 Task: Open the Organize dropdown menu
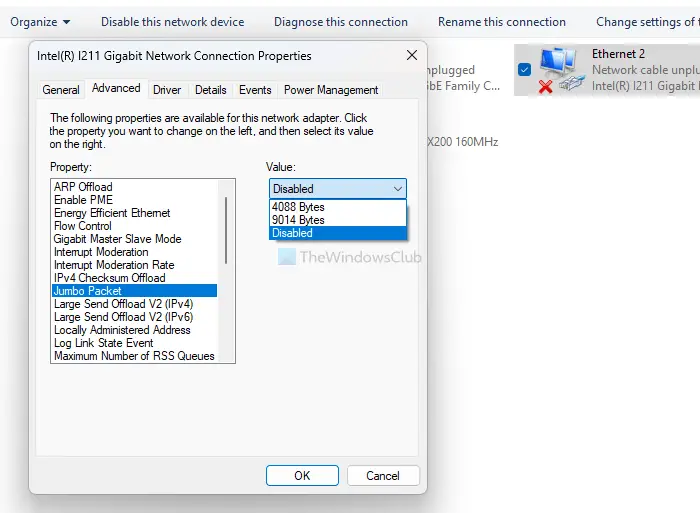pos(40,21)
